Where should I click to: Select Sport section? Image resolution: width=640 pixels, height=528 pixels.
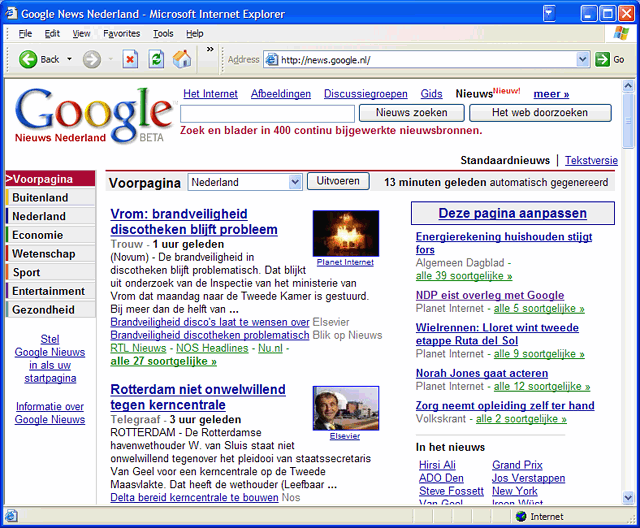click(51, 272)
